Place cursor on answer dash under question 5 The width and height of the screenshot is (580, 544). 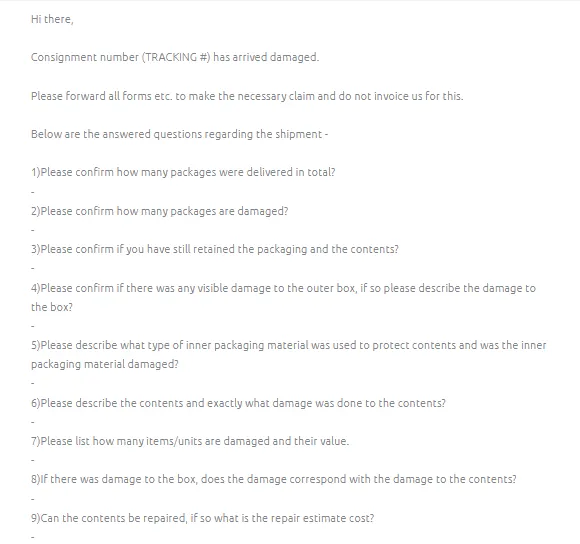click(33, 383)
